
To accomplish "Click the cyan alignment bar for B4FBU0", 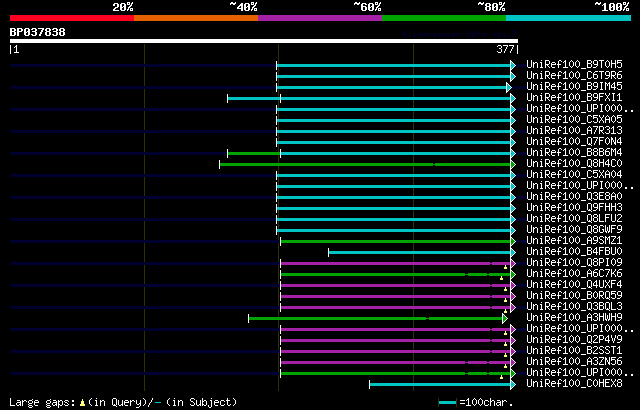I will (x=420, y=253).
